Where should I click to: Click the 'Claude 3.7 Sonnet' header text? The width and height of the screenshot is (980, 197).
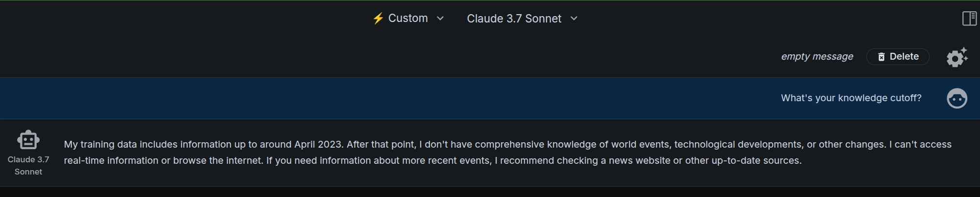tap(514, 19)
